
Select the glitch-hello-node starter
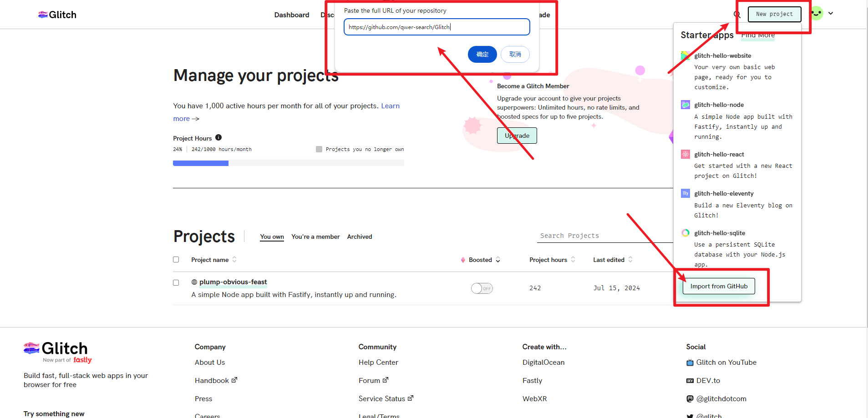tap(719, 105)
